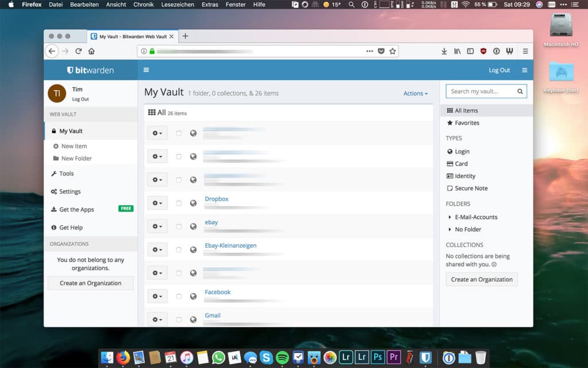588x368 pixels.
Task: Check the Facebook item checkbox
Action: tap(179, 296)
